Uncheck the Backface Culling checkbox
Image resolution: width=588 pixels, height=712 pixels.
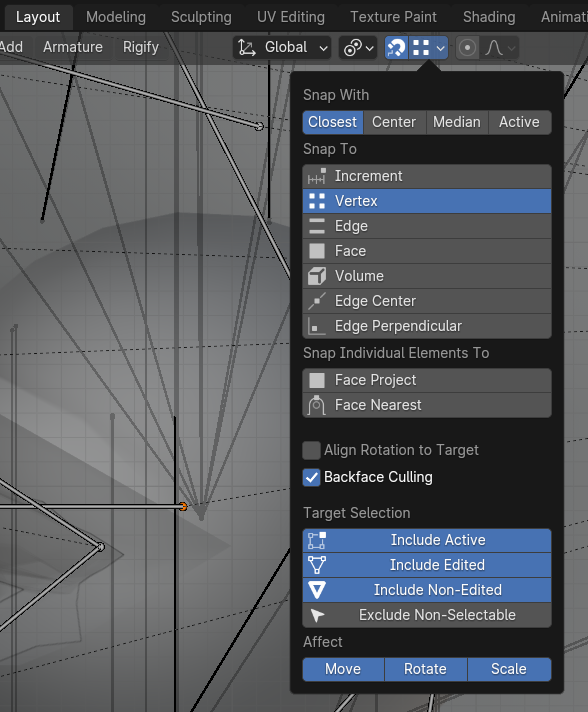(311, 477)
